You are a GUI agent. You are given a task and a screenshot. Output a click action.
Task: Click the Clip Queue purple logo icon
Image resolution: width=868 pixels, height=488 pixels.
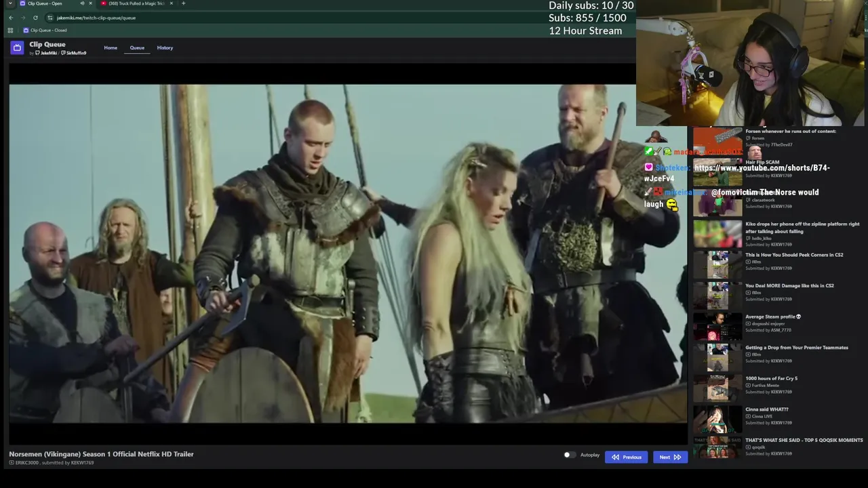click(17, 47)
